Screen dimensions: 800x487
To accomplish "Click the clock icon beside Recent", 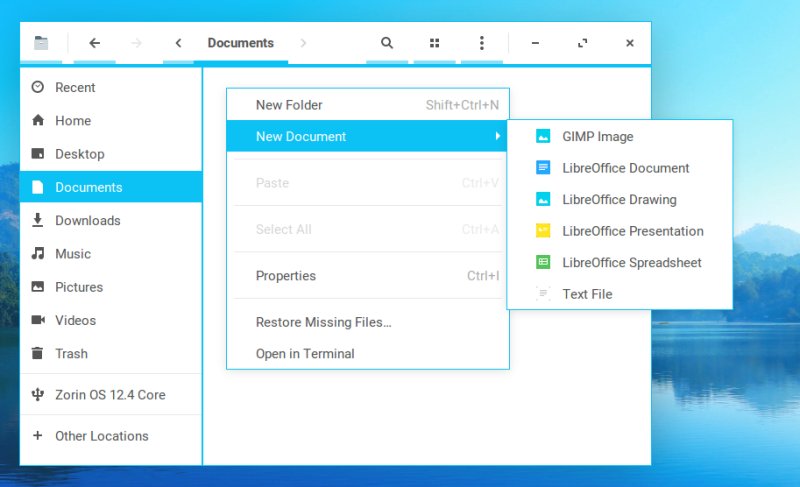I will 37,87.
